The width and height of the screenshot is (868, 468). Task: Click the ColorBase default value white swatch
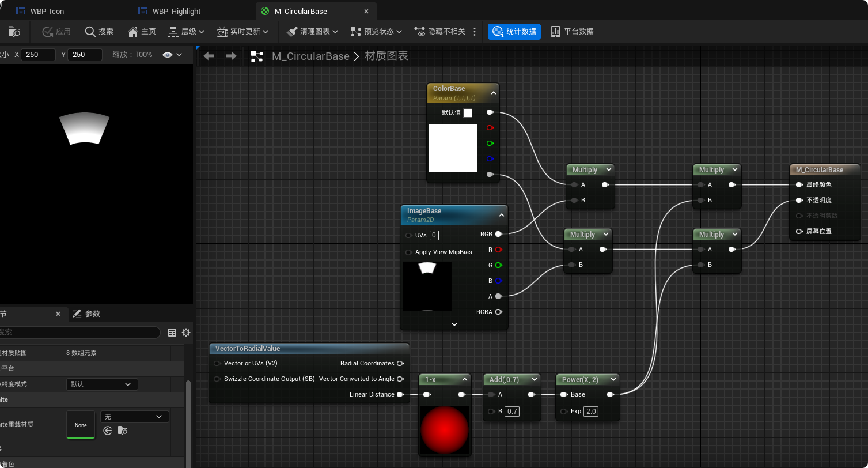click(468, 113)
